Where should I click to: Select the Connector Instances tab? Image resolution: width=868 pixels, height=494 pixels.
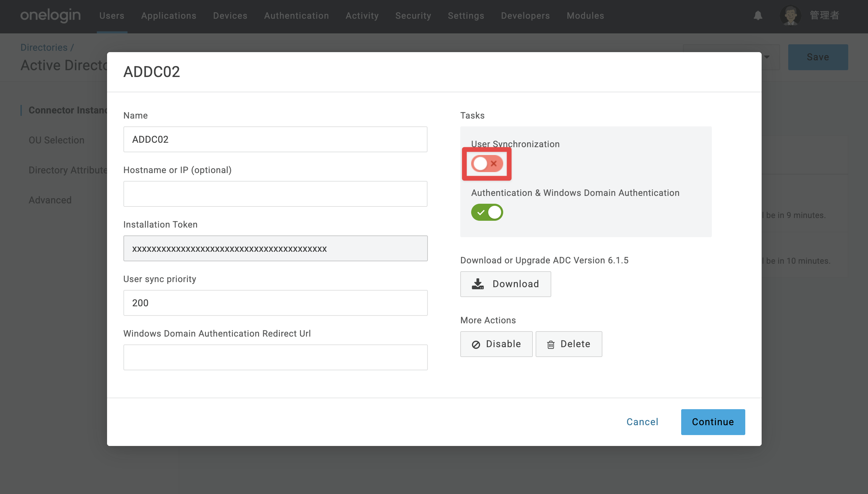coord(68,110)
